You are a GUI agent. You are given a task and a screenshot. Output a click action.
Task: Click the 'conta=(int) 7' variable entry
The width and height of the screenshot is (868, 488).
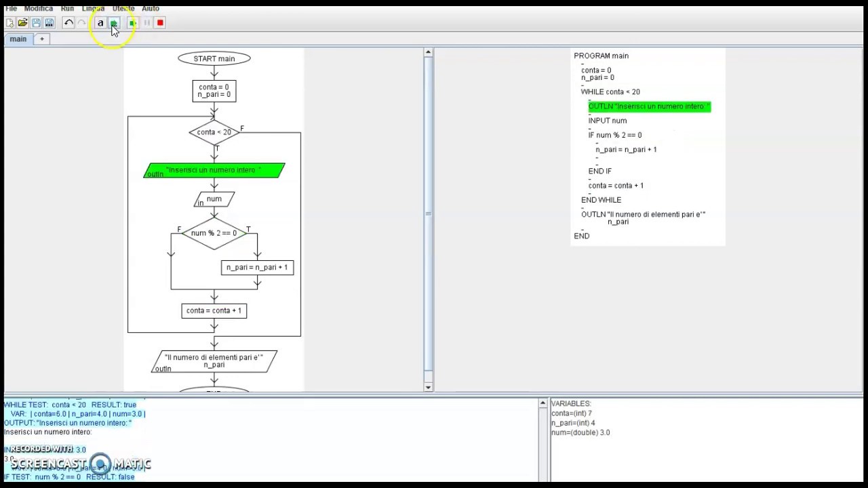point(572,413)
